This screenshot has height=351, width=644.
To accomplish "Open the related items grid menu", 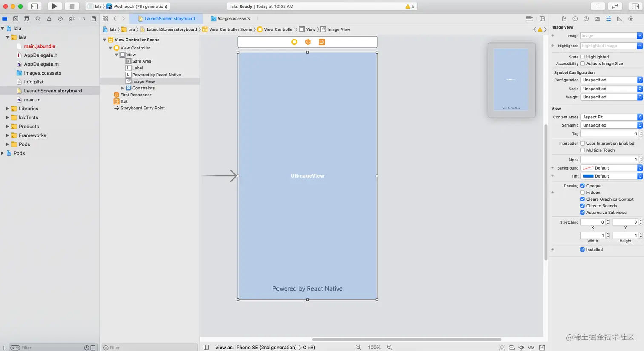I will pos(105,19).
